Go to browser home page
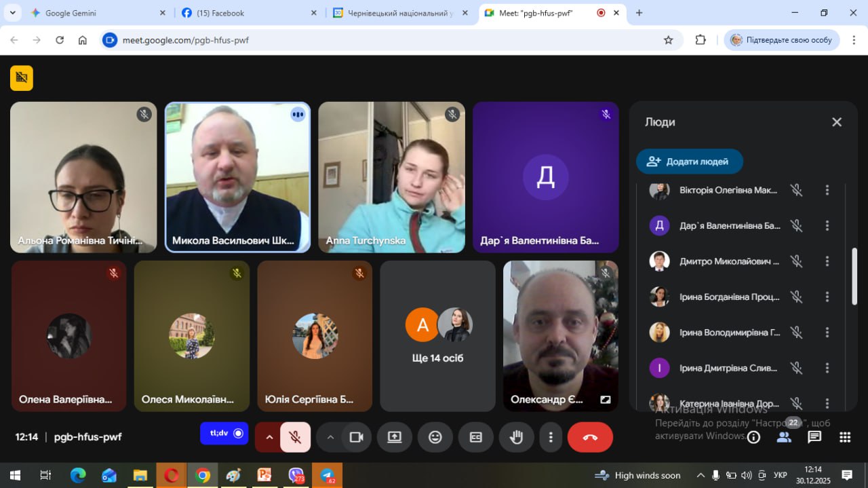The width and height of the screenshot is (868, 488). 83,40
